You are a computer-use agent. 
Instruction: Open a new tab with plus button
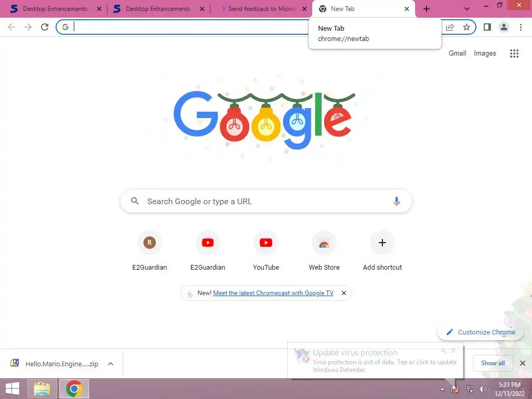pyautogui.click(x=427, y=9)
